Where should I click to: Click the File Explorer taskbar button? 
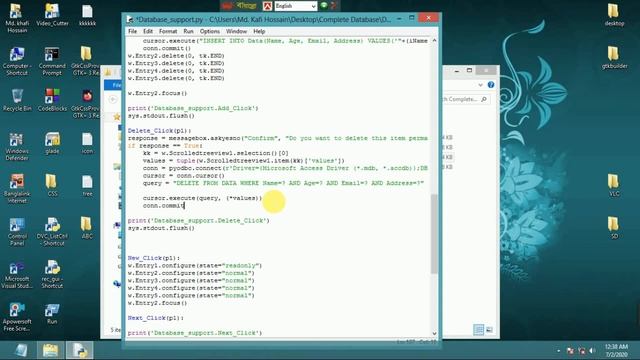(50, 350)
